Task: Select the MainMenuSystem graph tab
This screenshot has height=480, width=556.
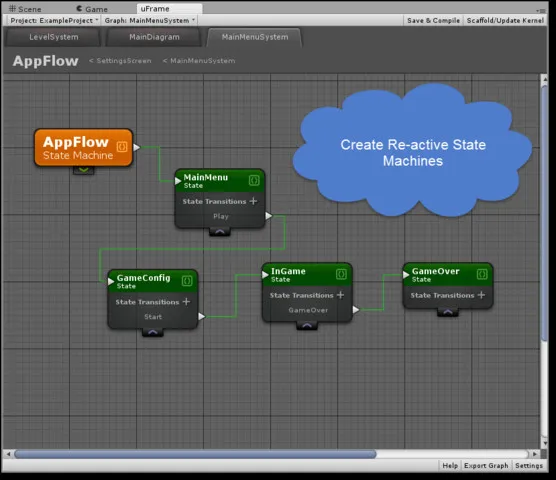Action: 255,37
